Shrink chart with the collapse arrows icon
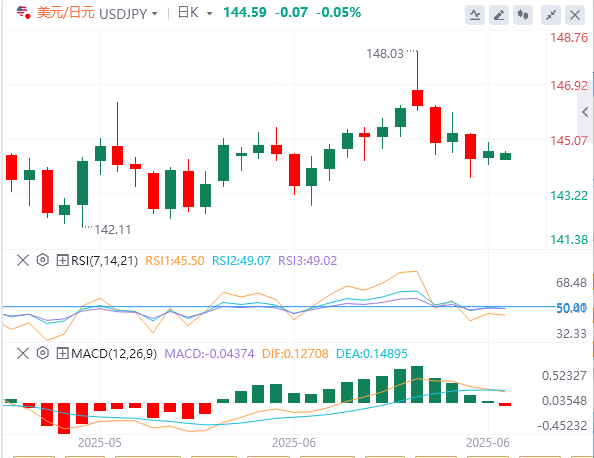The width and height of the screenshot is (594, 458). coord(551,15)
